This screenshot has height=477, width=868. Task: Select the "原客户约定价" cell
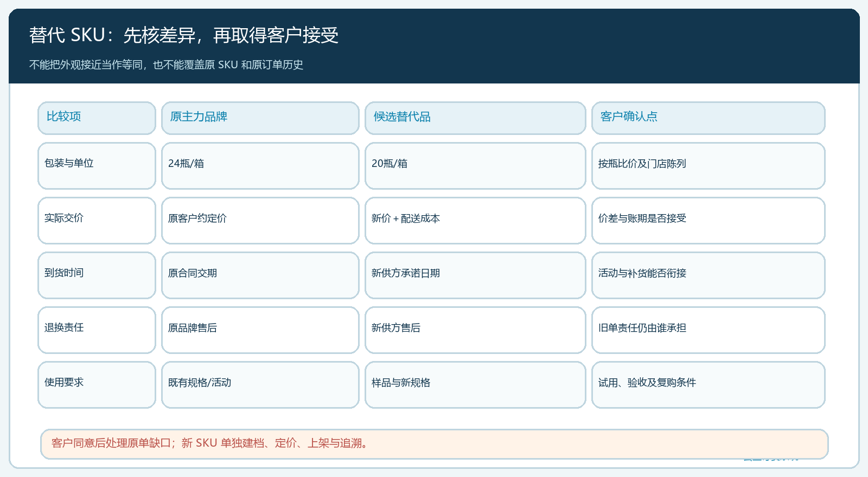click(260, 221)
